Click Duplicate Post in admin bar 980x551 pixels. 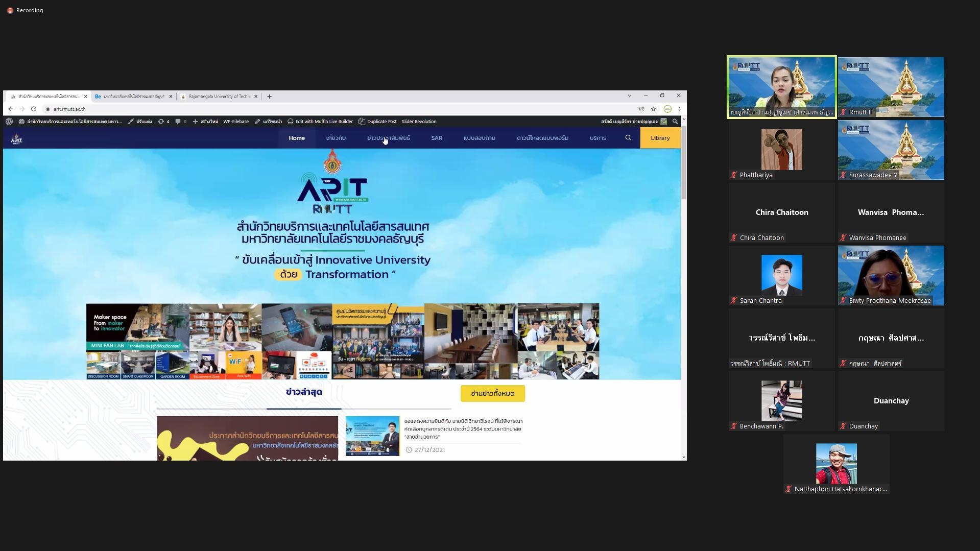(x=377, y=122)
